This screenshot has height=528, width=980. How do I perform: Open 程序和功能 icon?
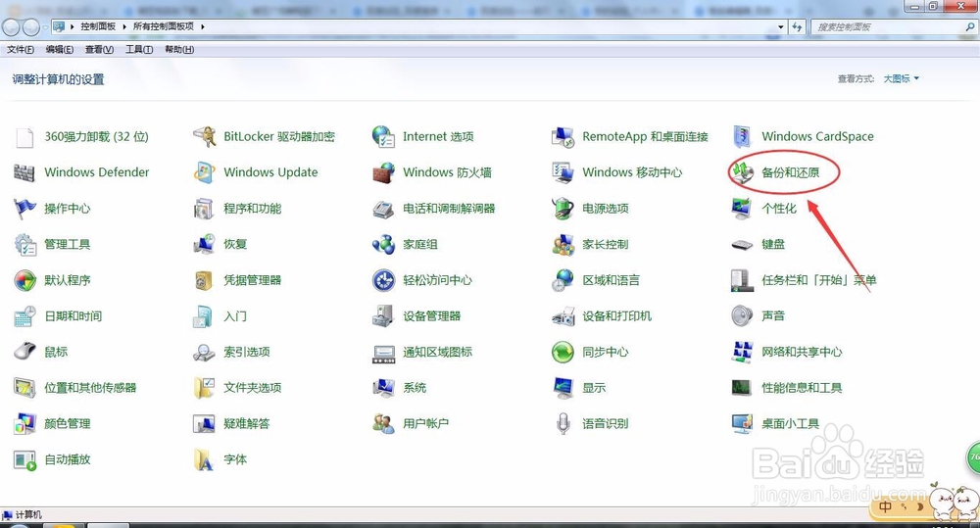[204, 209]
